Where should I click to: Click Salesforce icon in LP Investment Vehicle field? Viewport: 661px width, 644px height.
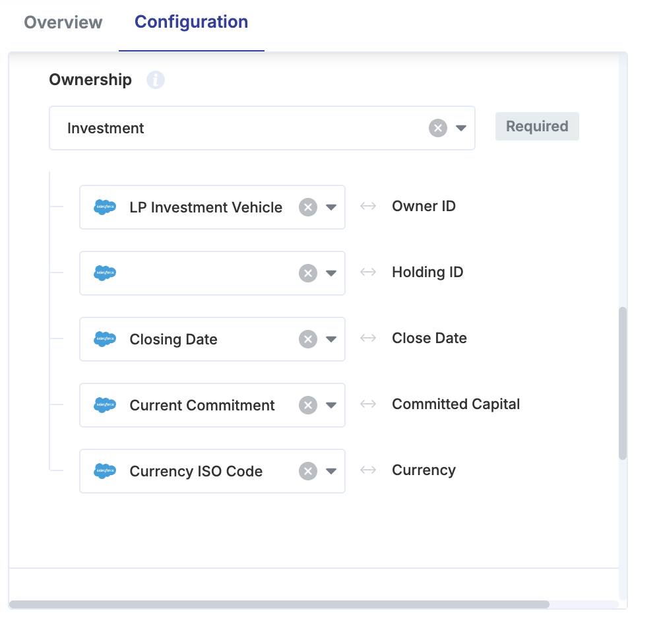point(104,207)
